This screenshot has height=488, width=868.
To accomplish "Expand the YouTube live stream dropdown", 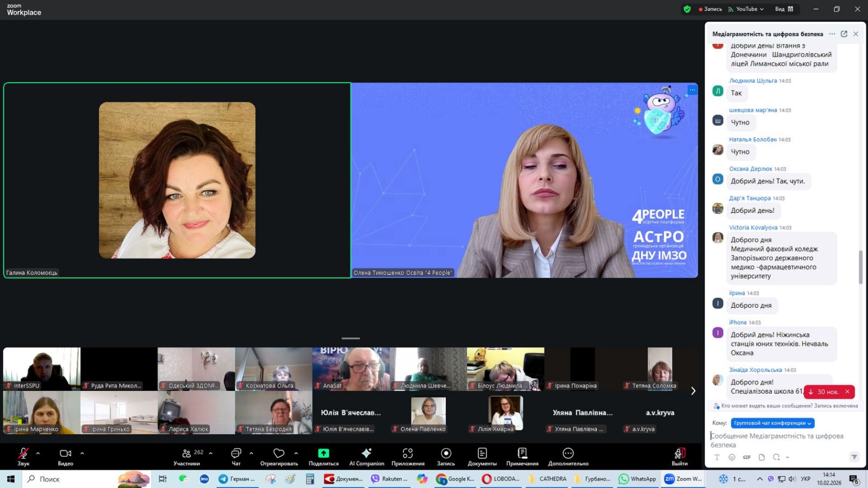I will coord(750,9).
